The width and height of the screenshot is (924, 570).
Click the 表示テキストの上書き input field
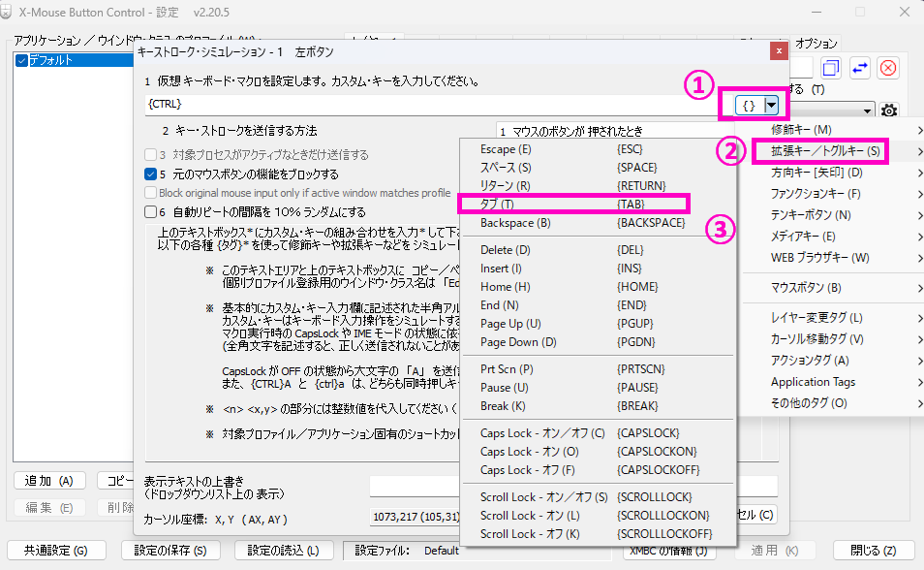pyautogui.click(x=415, y=487)
